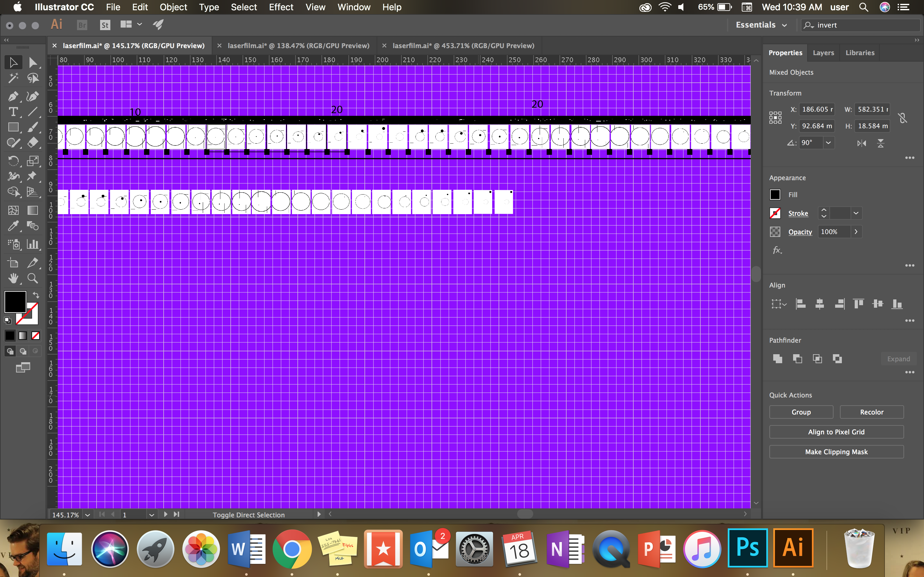Click the Fill color box in Appearance
Viewport: 924px width, 577px height.
click(x=775, y=195)
